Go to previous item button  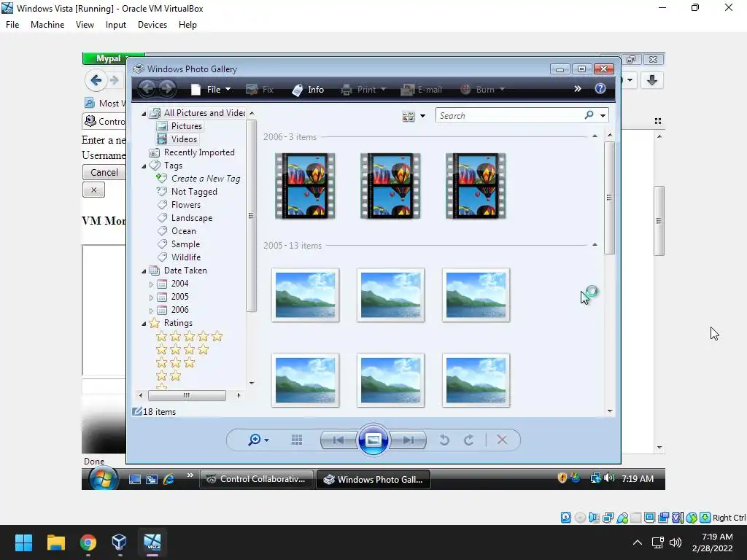click(338, 440)
